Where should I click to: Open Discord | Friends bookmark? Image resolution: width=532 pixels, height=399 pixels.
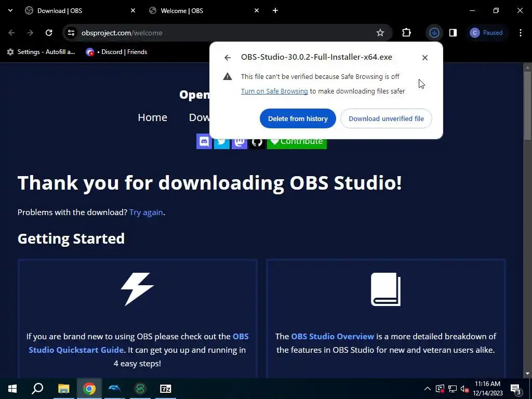point(117,52)
